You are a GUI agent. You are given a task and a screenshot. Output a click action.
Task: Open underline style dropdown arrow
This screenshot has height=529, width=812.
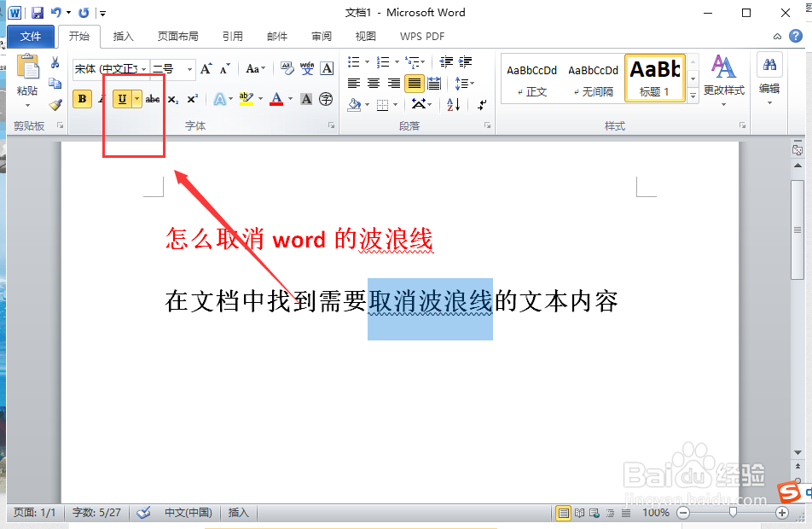click(136, 99)
